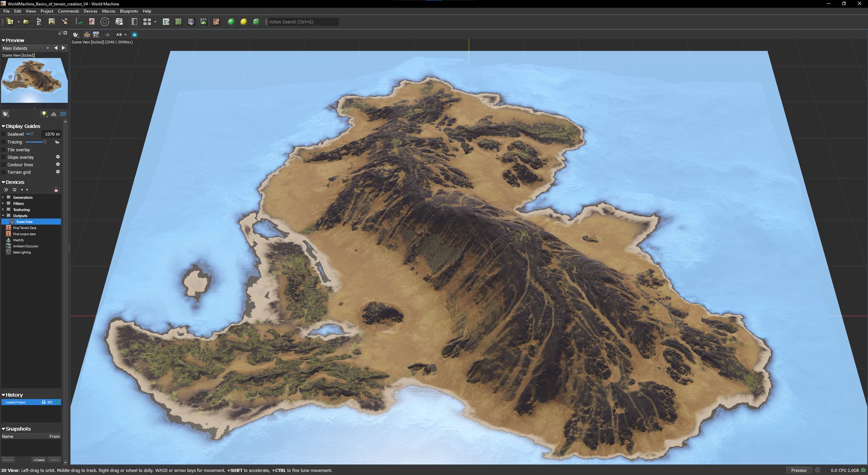Open the Commands menu
The height and width of the screenshot is (475, 868).
(x=68, y=11)
